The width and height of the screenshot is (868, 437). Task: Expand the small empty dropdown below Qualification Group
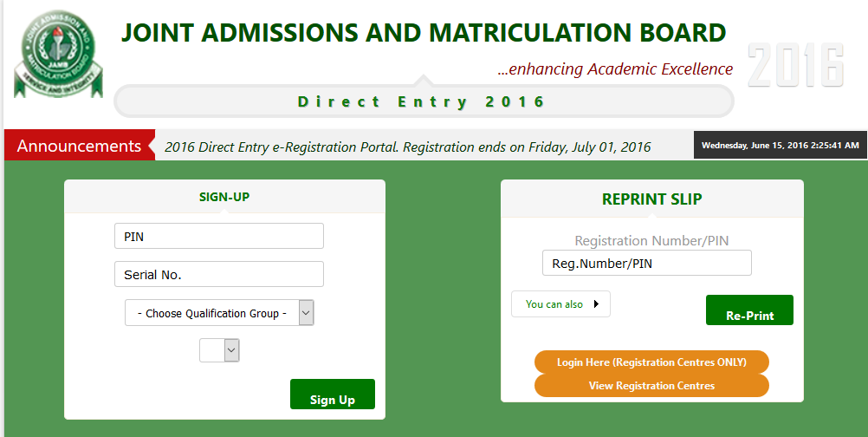point(219,350)
